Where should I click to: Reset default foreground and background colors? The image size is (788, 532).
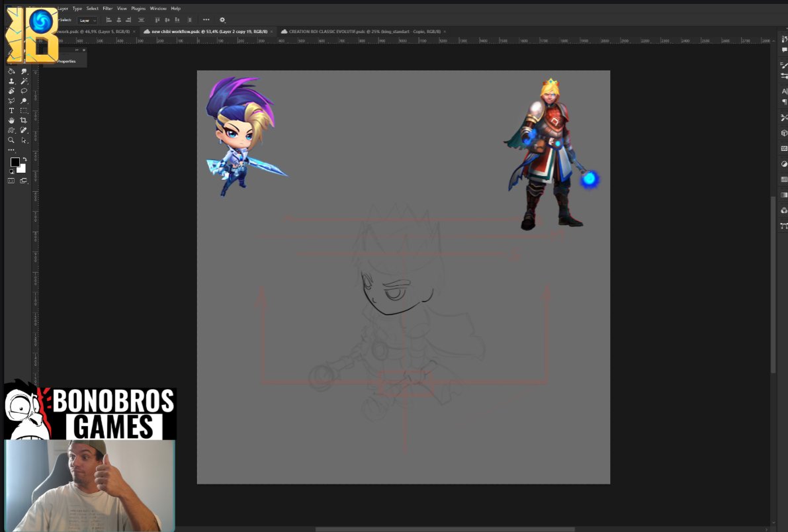click(x=11, y=171)
